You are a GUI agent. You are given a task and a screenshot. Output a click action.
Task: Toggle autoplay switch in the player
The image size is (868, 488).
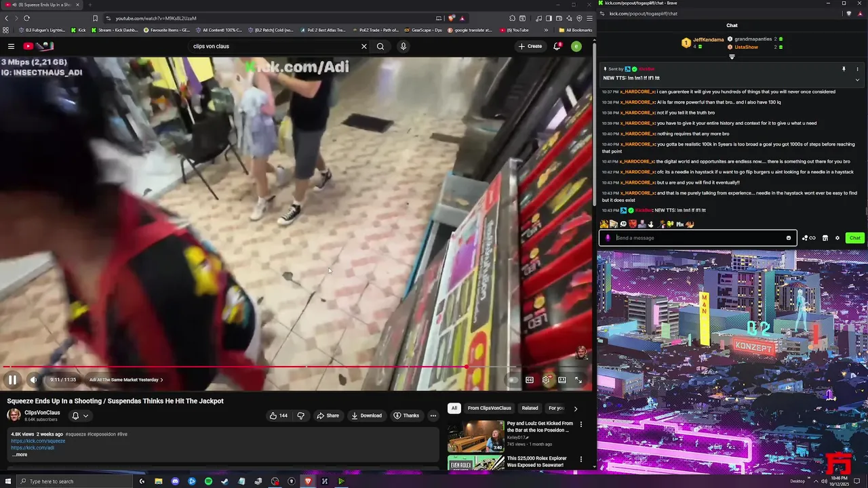(513, 380)
